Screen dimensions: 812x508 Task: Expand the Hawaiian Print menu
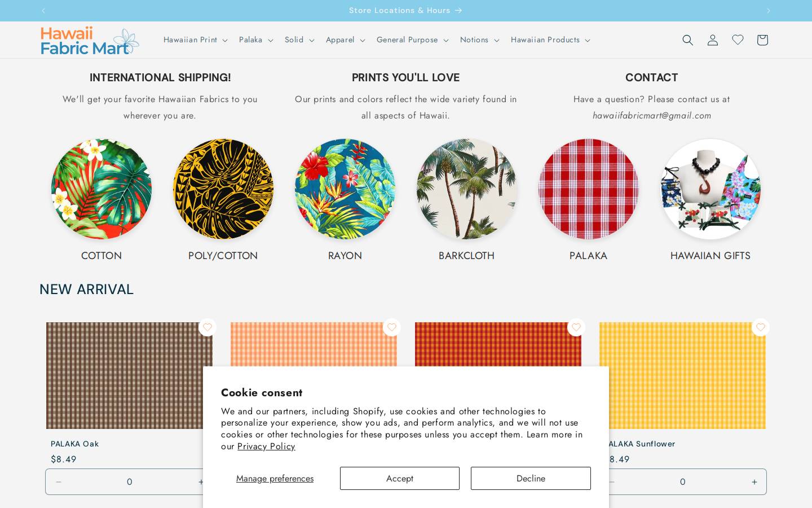(x=195, y=40)
